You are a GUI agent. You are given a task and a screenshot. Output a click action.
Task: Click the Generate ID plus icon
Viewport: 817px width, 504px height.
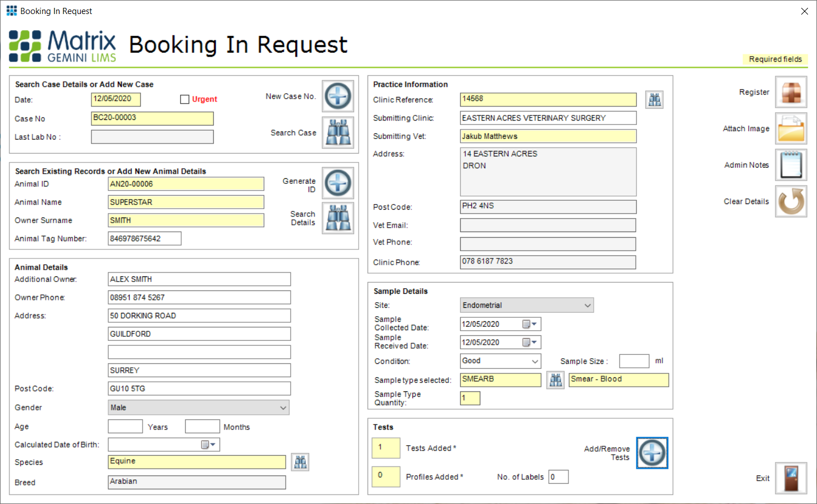point(338,183)
